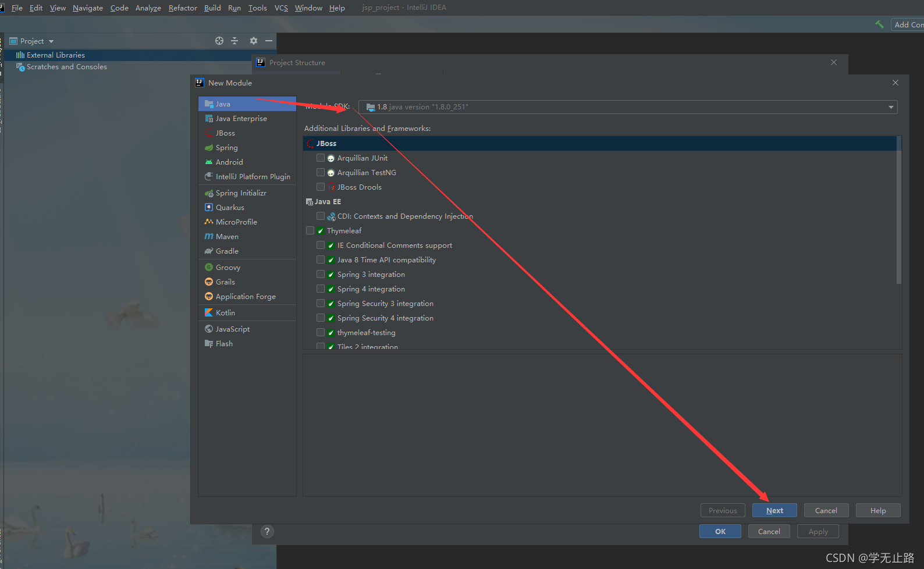Open the Refactor menu

tap(183, 8)
